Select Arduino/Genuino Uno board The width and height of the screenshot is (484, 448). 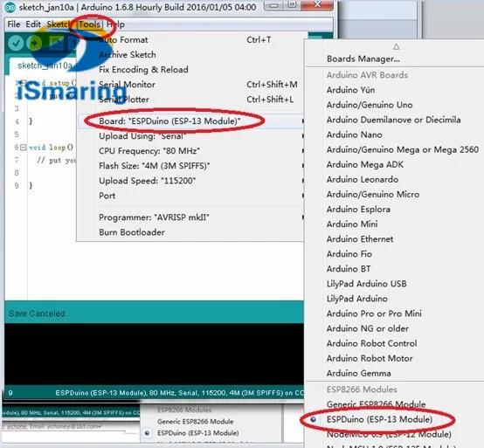point(370,105)
